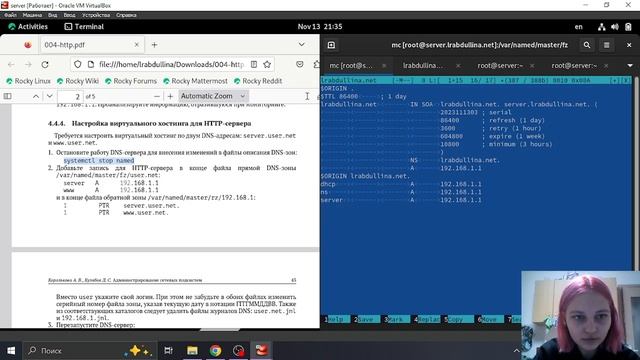Click 4Replac in mc editor bar
Image resolution: width=640 pixels, height=360 pixels.
[427, 319]
